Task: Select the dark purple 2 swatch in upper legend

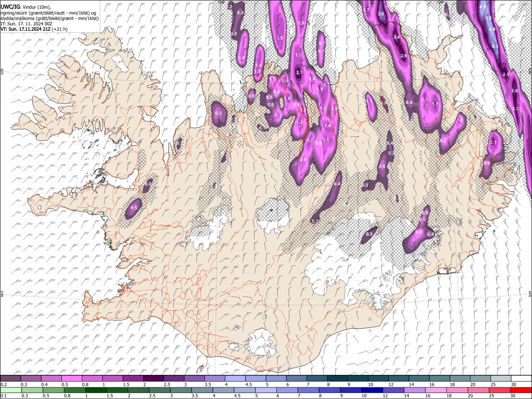Action: pos(153,378)
